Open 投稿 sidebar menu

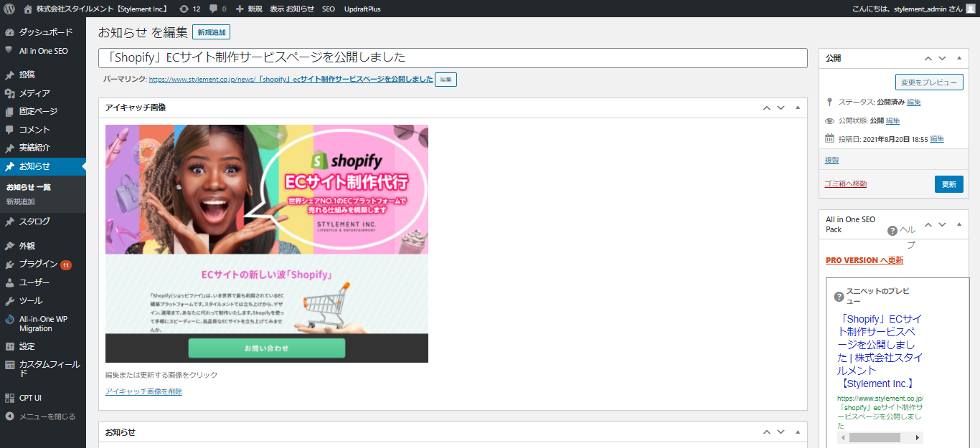[x=43, y=75]
